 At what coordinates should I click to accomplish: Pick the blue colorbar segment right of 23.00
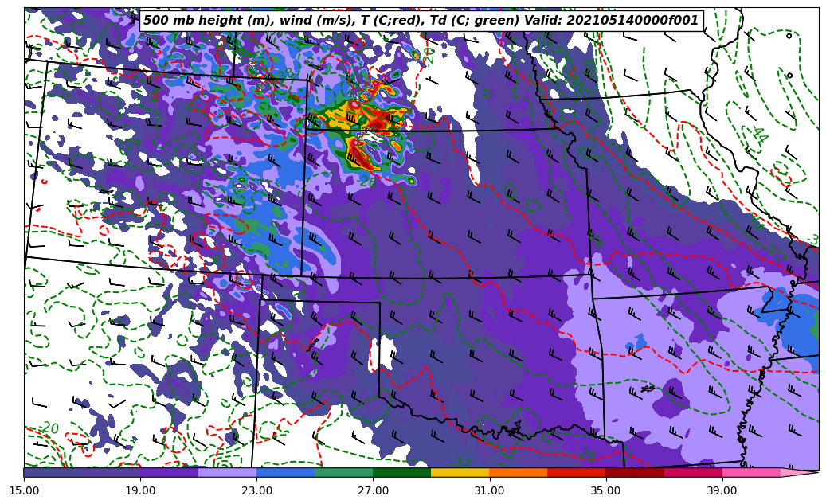click(285, 472)
